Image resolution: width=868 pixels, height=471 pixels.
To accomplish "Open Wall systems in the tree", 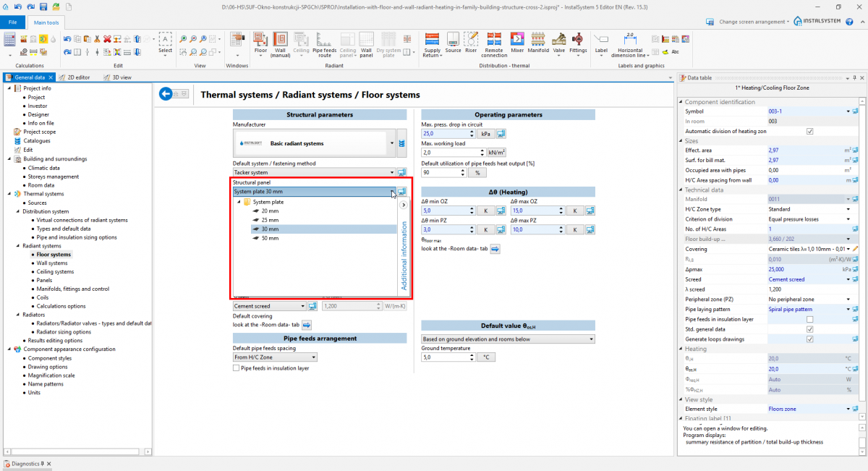I will (x=52, y=263).
